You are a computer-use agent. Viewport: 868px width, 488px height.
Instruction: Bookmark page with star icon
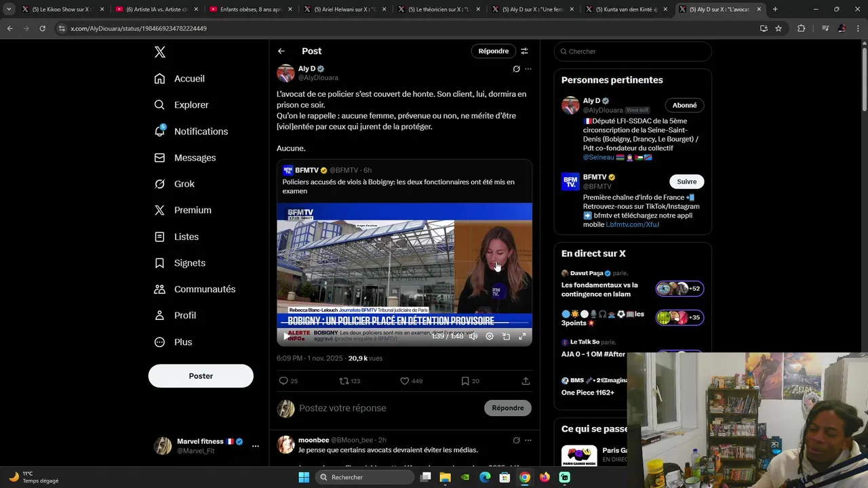click(778, 28)
